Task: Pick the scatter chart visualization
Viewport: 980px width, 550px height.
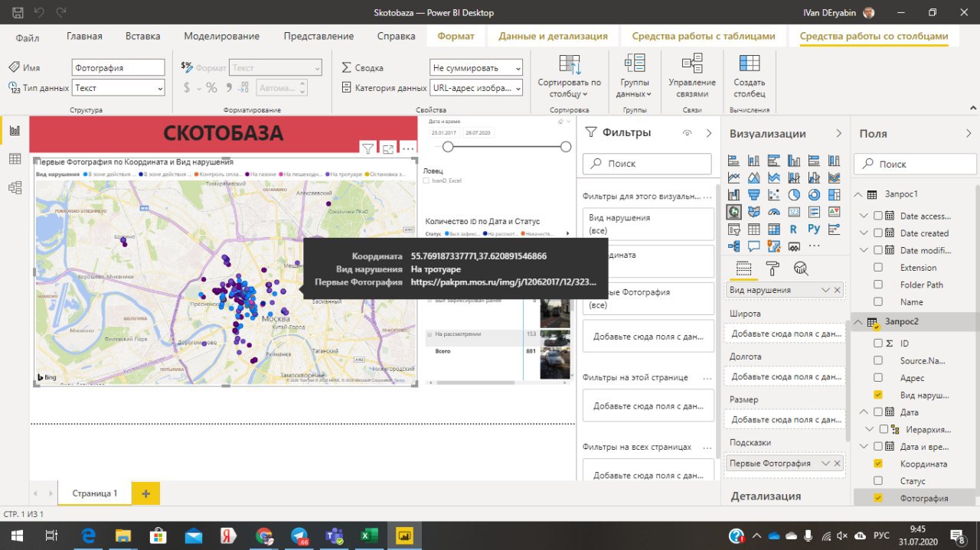Action: point(774,194)
